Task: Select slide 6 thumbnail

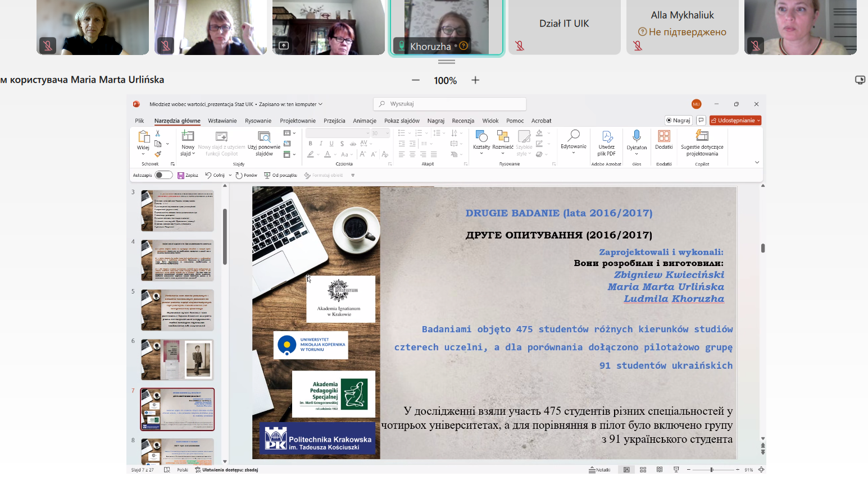Action: 177,359
